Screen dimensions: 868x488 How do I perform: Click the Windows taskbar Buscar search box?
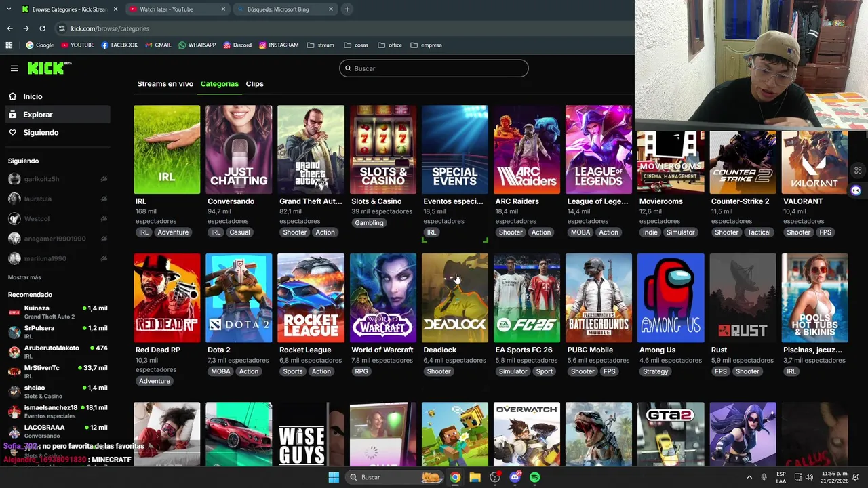click(x=395, y=477)
